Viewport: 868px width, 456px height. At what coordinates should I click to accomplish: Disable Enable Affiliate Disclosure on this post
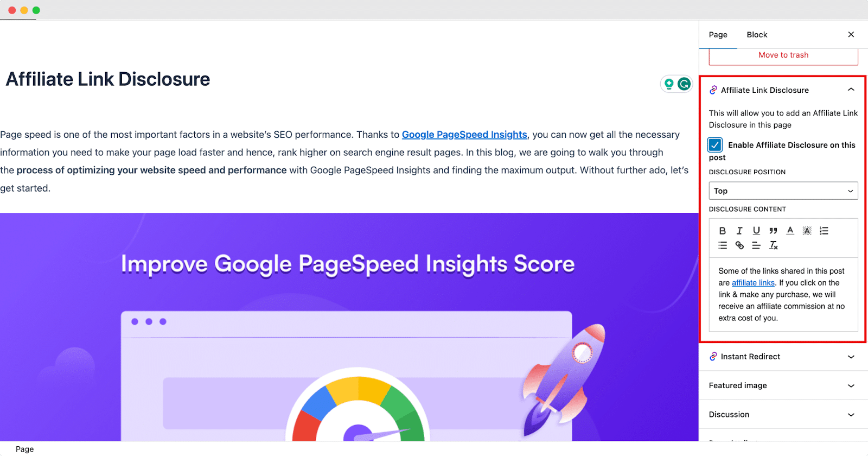click(715, 145)
